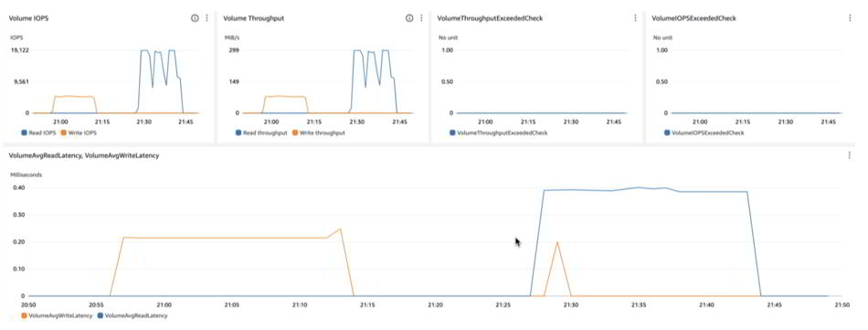The image size is (868, 330).
Task: Open info icon on Volume IOPS widget
Action: pyautogui.click(x=195, y=18)
